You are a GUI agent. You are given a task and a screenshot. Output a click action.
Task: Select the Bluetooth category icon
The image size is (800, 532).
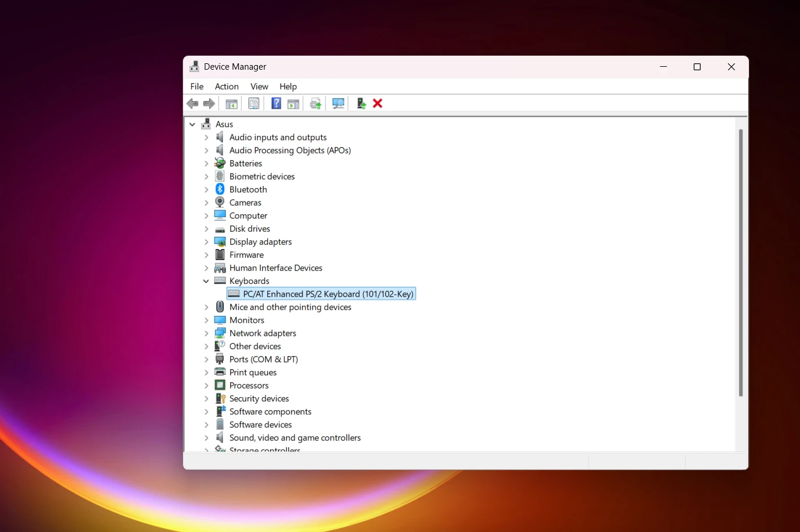point(220,189)
